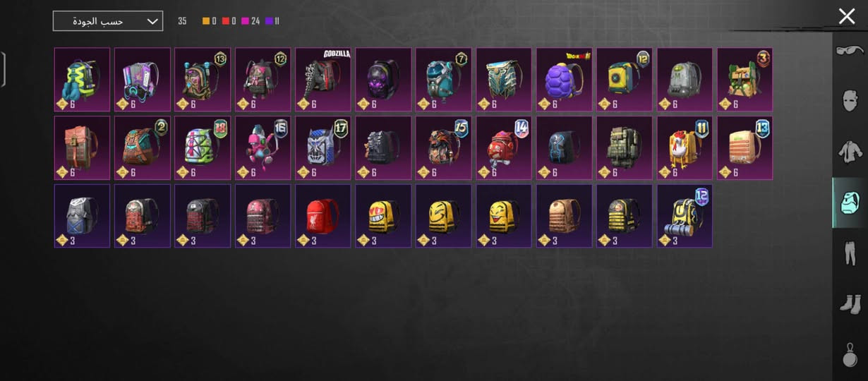
Task: Open the shoes category icon
Action: 850,304
